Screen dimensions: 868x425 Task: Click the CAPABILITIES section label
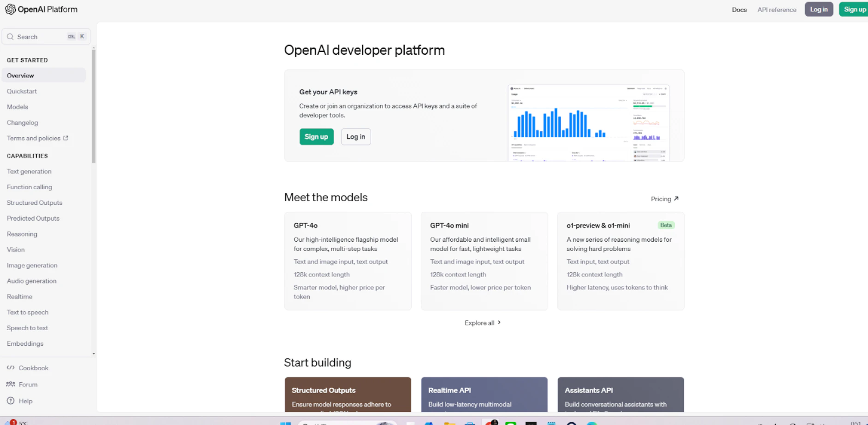(27, 156)
